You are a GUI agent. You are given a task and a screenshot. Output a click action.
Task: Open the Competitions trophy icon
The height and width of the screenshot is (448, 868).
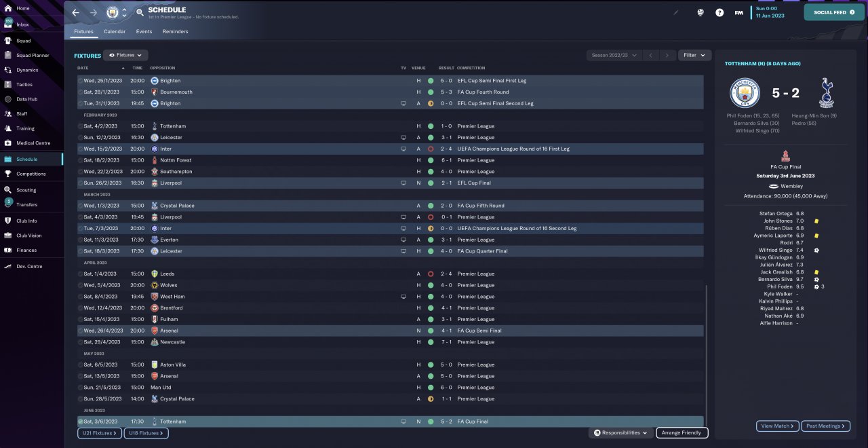[8, 174]
